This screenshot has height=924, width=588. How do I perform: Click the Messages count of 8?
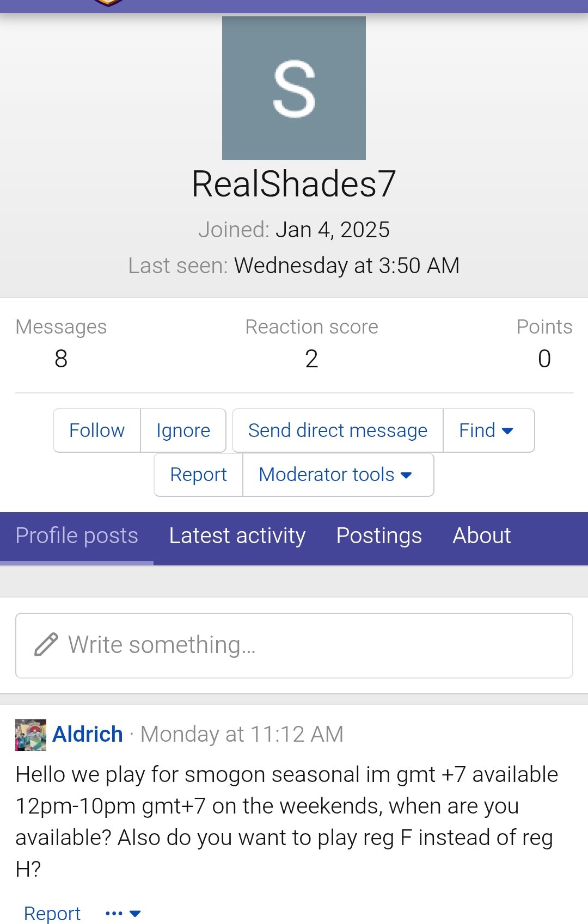pos(61,359)
